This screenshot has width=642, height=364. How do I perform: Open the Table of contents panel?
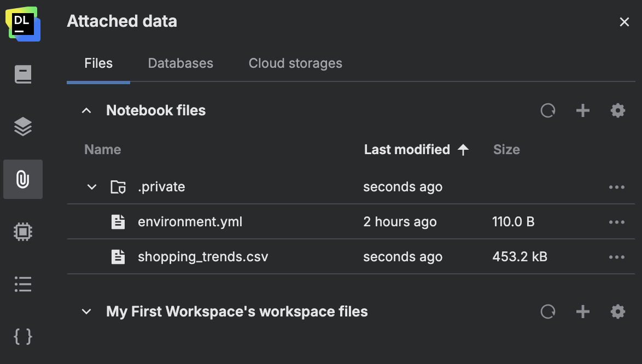pyautogui.click(x=23, y=284)
